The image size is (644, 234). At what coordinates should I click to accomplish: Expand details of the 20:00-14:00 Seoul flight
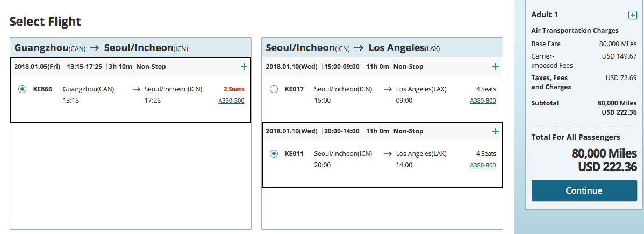point(496,131)
